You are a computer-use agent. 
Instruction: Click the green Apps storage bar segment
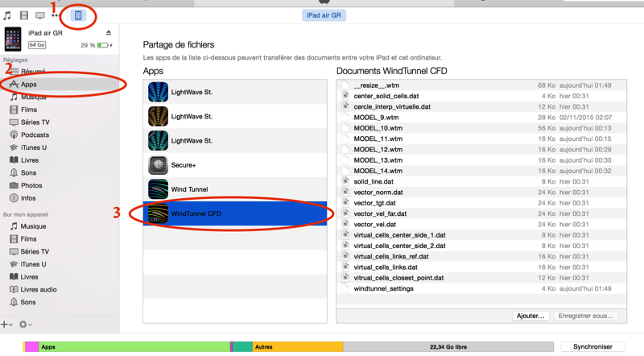[134, 346]
